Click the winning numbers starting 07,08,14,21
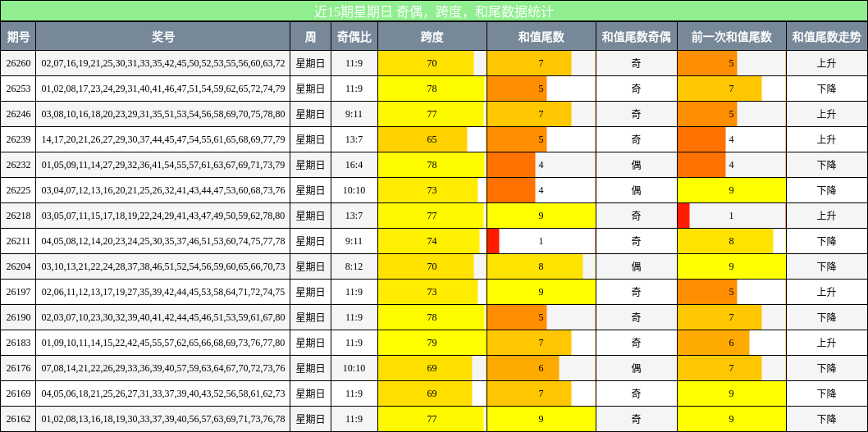 coord(163,368)
